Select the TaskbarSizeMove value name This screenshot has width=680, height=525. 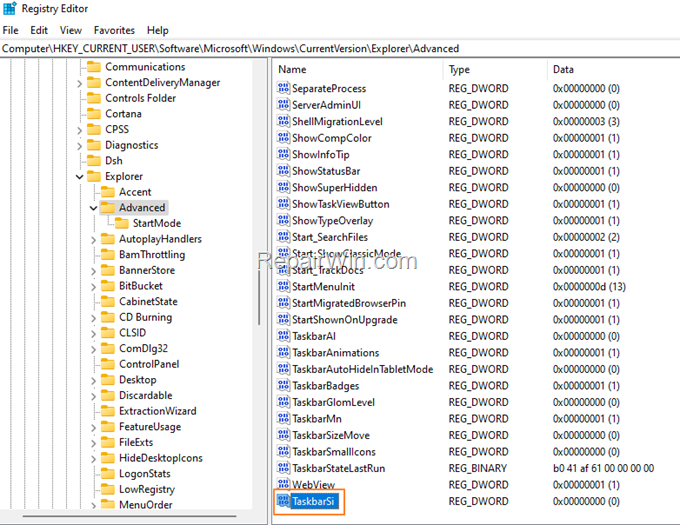point(331,435)
